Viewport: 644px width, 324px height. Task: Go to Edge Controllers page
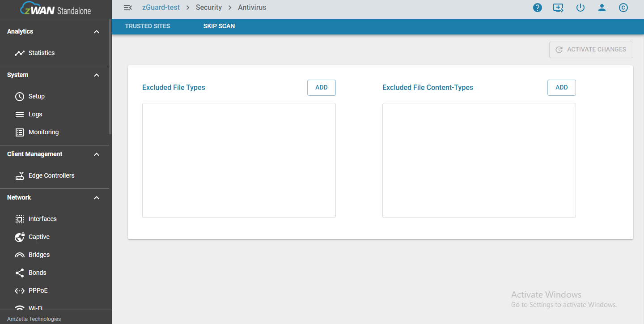(51, 175)
